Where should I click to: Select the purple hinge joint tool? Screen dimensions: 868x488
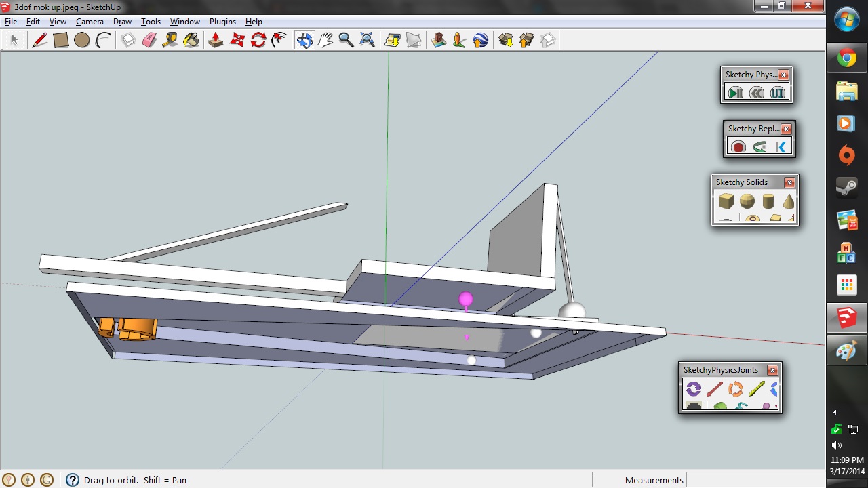(693, 389)
